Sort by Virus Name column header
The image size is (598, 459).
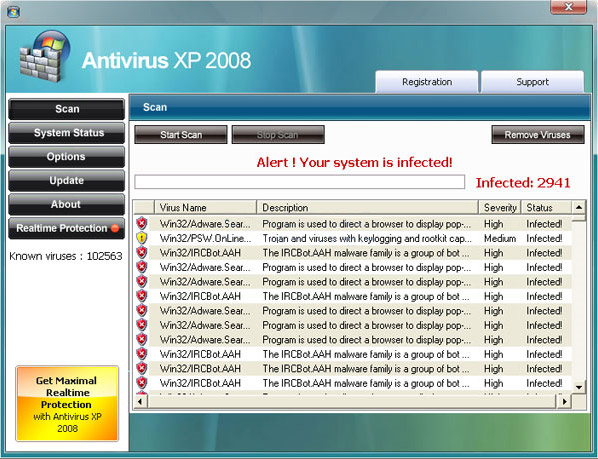tap(206, 207)
